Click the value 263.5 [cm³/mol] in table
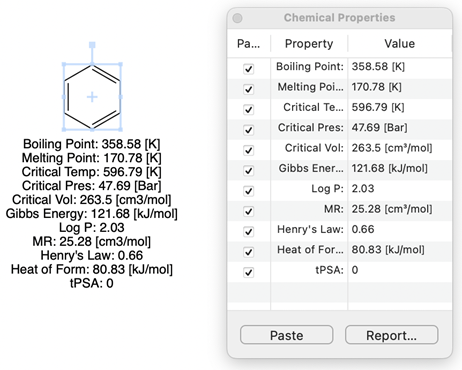The height and width of the screenshot is (370, 462). [392, 148]
